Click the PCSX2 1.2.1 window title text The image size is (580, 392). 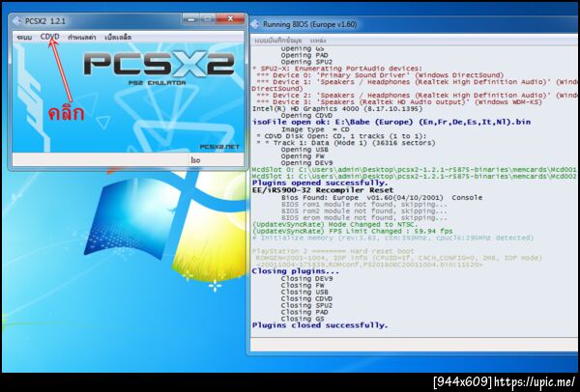45,21
